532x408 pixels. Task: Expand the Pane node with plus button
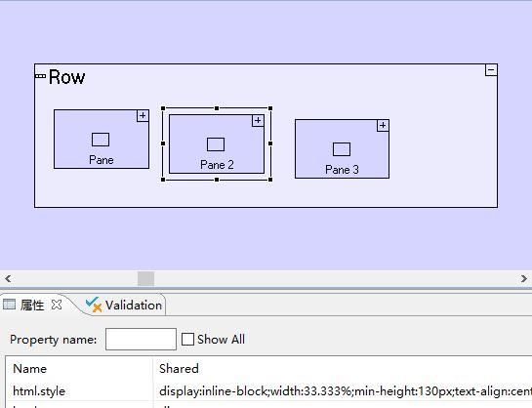coord(143,115)
